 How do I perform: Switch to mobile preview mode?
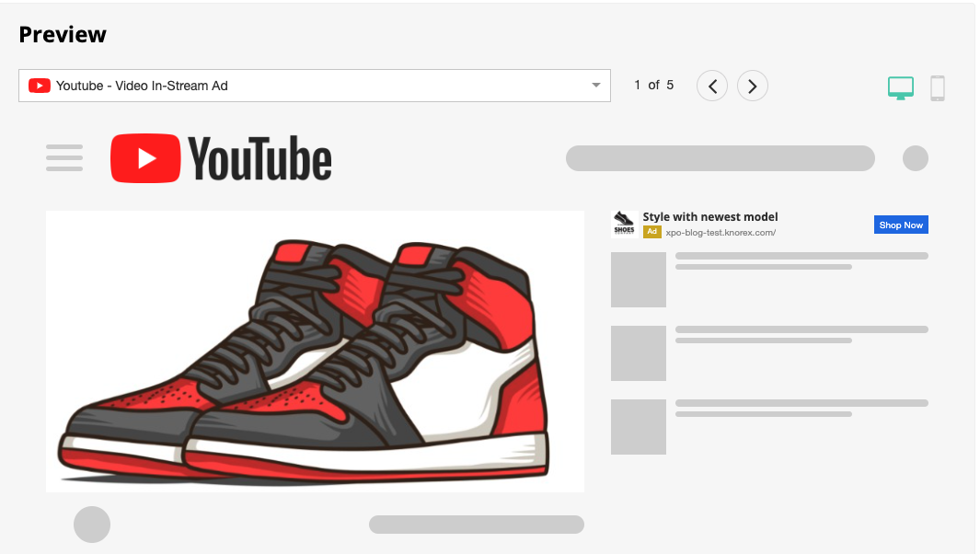pyautogui.click(x=937, y=87)
